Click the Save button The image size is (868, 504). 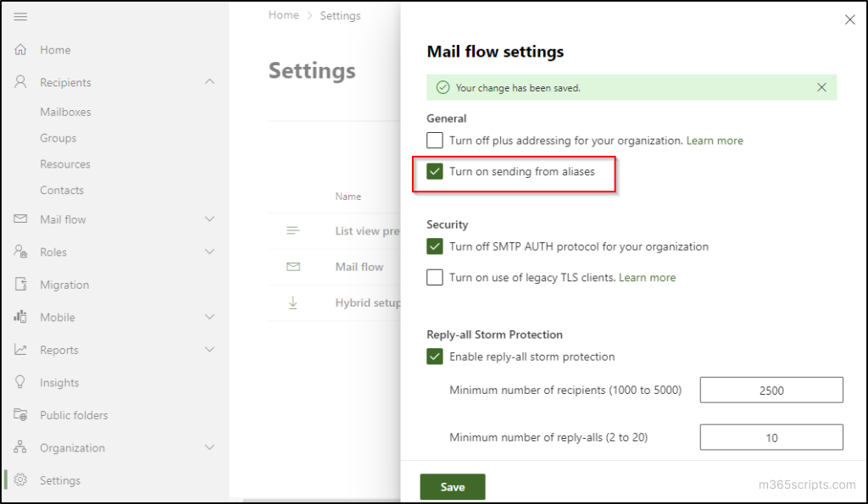453,487
